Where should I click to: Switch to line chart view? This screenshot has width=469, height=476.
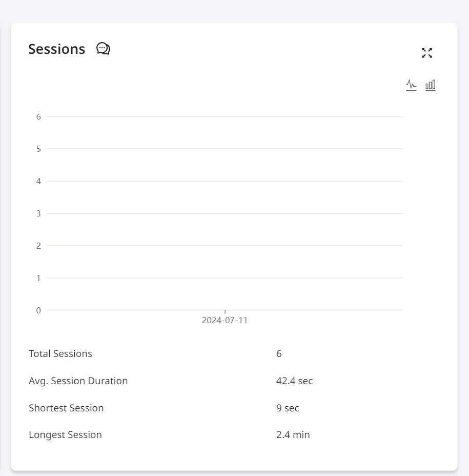(x=411, y=85)
